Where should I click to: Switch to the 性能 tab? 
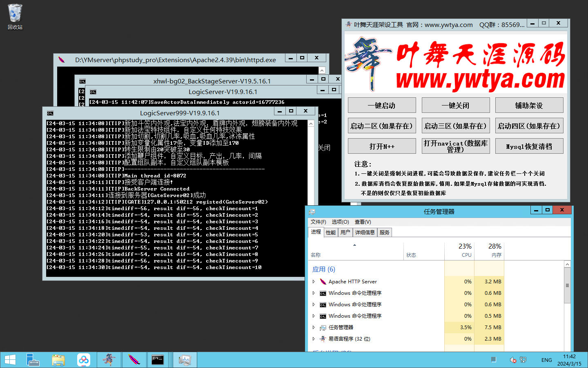point(331,233)
